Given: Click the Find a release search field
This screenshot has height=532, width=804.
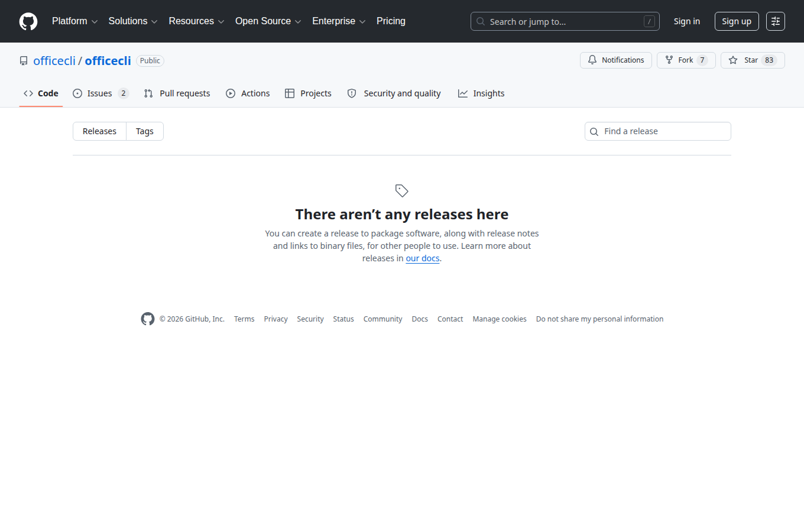Looking at the screenshot, I should [x=658, y=131].
